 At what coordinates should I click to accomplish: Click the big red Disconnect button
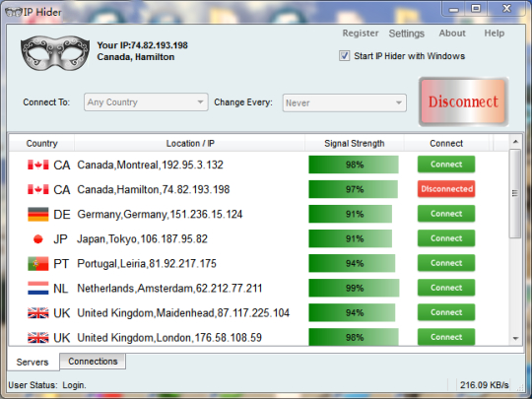point(463,101)
